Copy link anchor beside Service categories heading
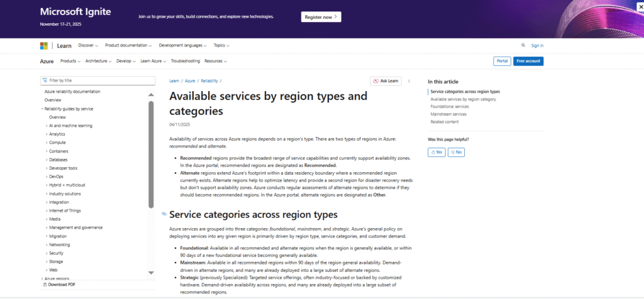Image resolution: width=644 pixels, height=299 pixels. 164,214
